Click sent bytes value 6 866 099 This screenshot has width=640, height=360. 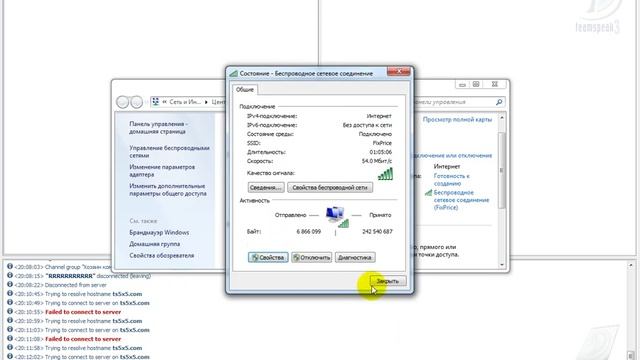pyautogui.click(x=309, y=231)
